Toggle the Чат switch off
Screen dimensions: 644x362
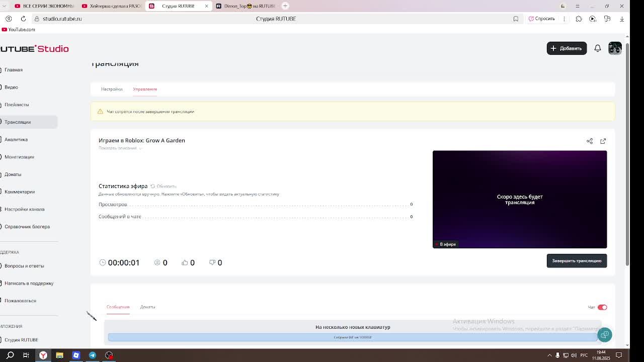[602, 307]
